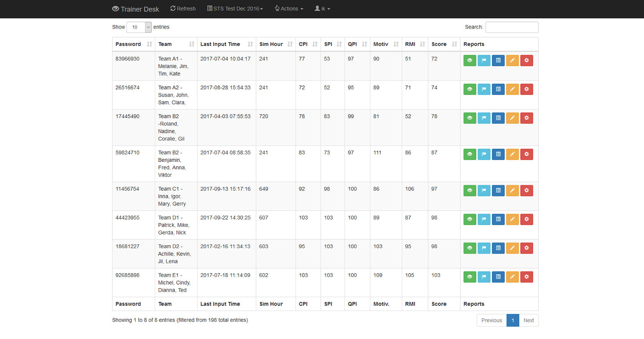The height and width of the screenshot is (339, 644).
Task: Click the Previous pagination button
Action: point(491,321)
